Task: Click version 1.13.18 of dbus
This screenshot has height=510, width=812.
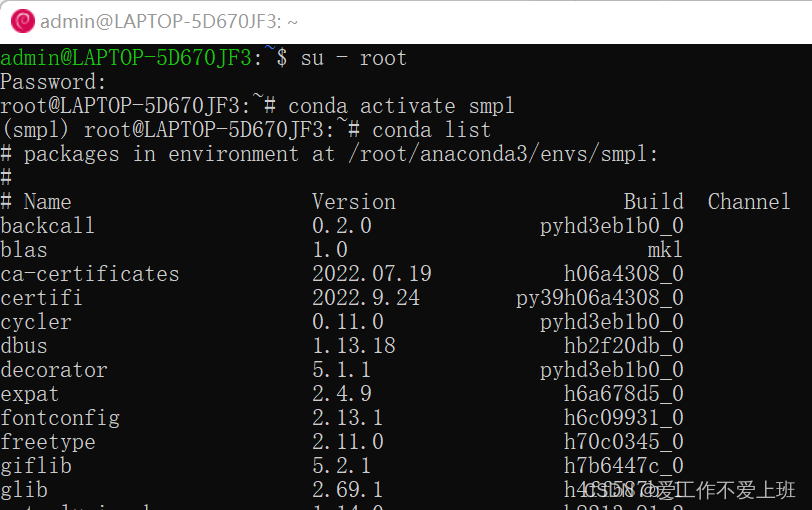Action: (x=354, y=346)
